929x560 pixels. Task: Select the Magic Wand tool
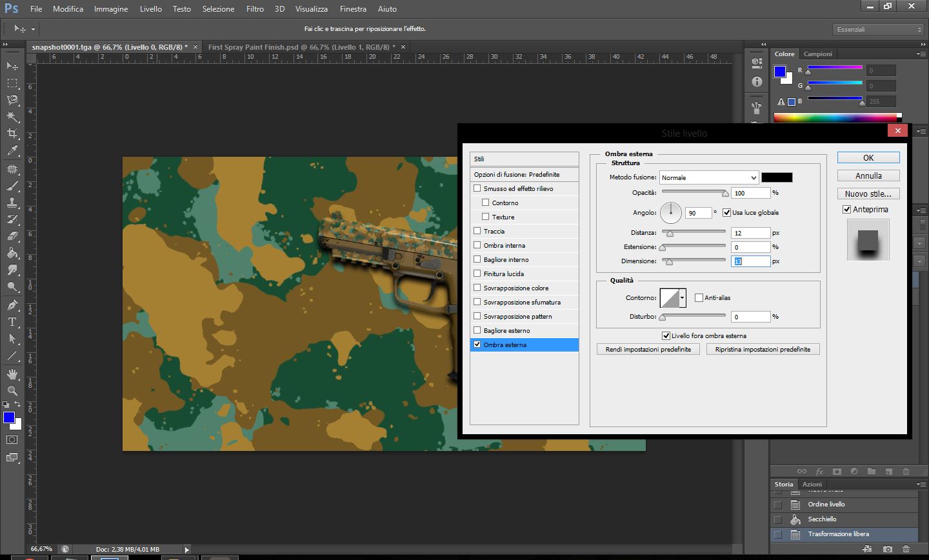tap(12, 117)
